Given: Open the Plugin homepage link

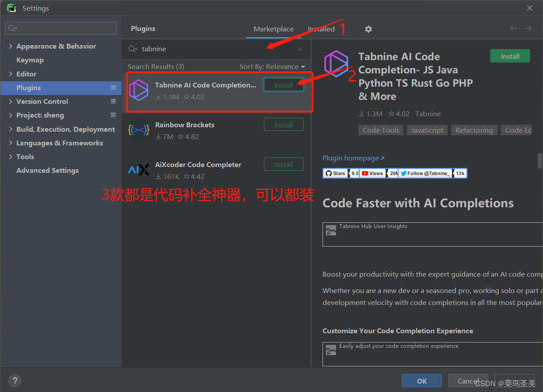Looking at the screenshot, I should (x=353, y=158).
